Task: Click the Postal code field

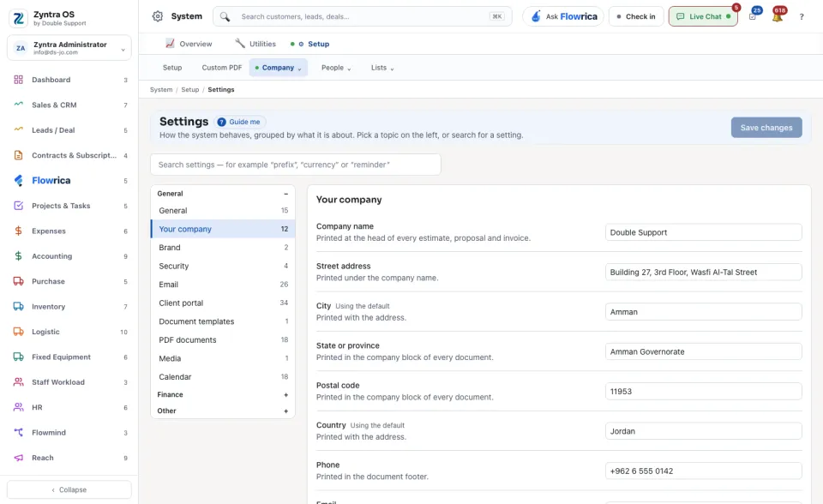Action: click(703, 392)
